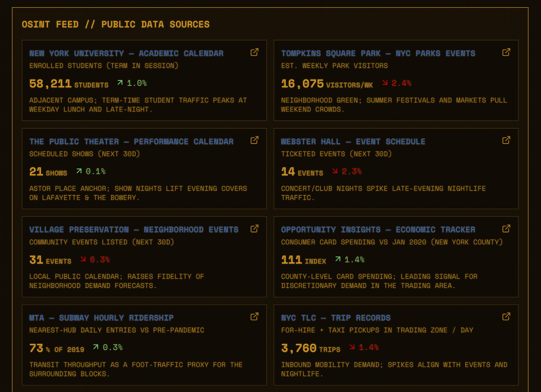Viewport: 541px width, 392px height.
Task: Follow New York University – Academic Calendar link
Action: [x=126, y=53]
